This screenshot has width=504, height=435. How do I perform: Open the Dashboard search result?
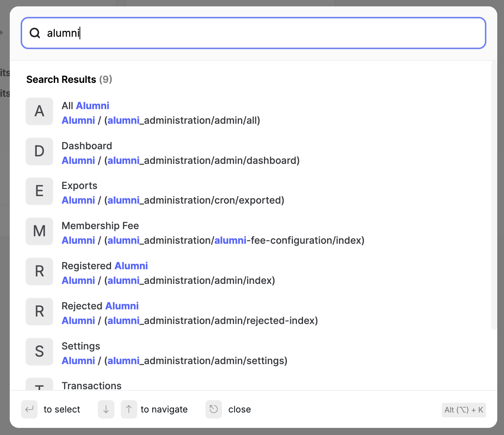click(87, 146)
